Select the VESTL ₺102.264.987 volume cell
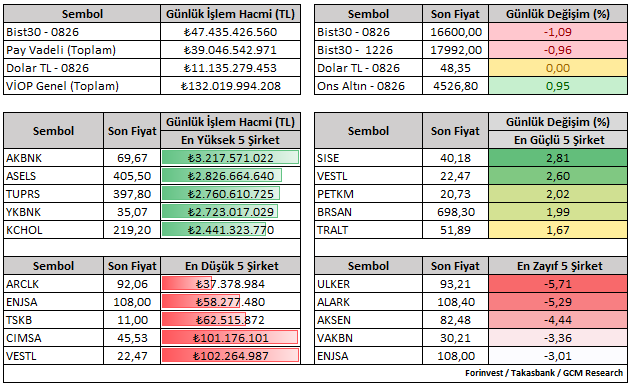Image resolution: width=632 pixels, height=387 pixels. 231,356
